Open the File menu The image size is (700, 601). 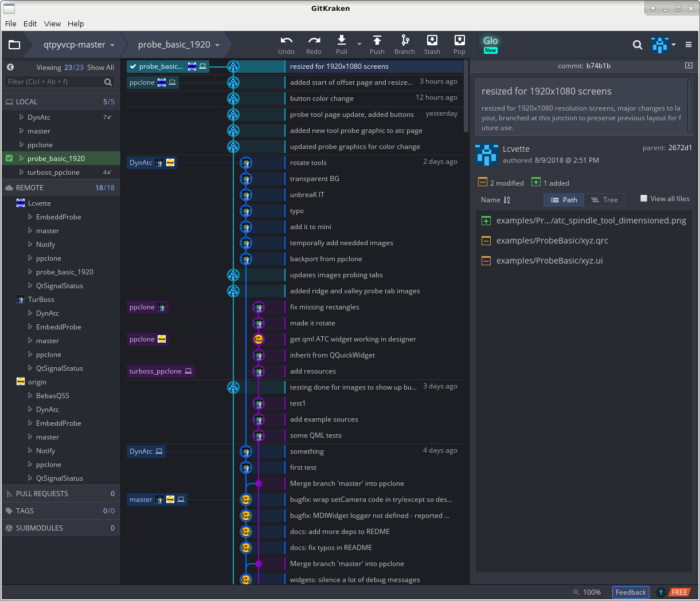coord(11,23)
